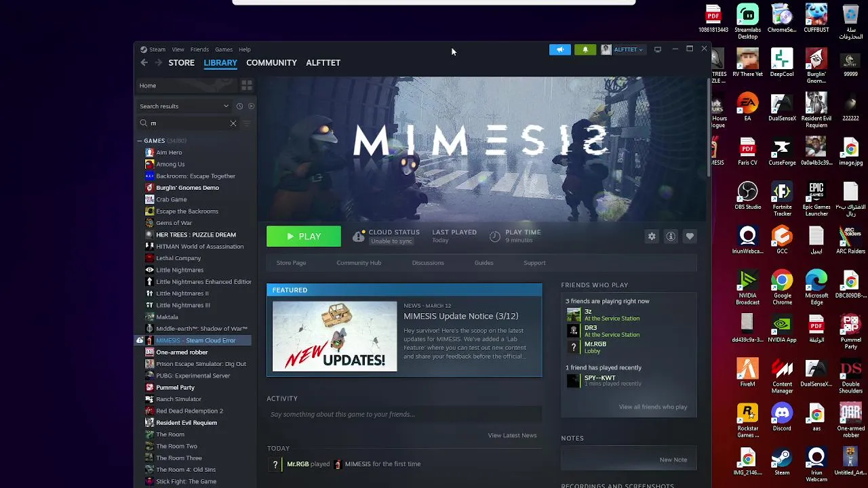Open the Steam menu
Viewport: 868px width, 488px height.
[x=157, y=49]
